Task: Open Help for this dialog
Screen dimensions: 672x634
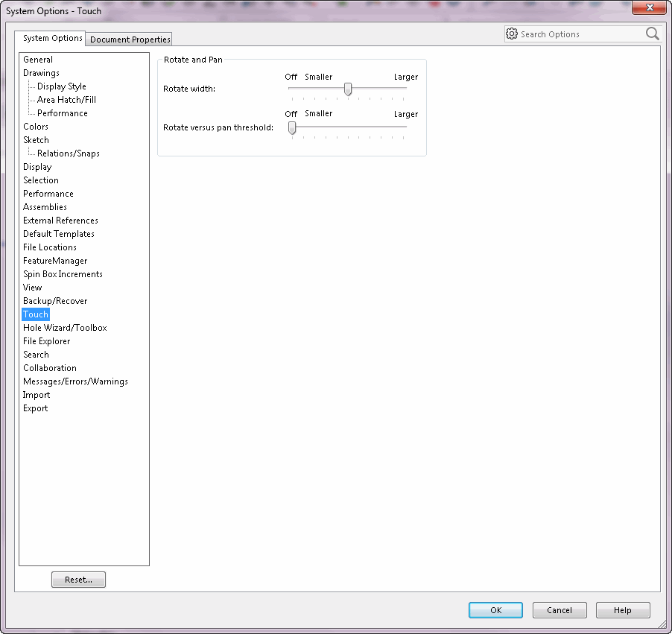Action: (x=623, y=610)
